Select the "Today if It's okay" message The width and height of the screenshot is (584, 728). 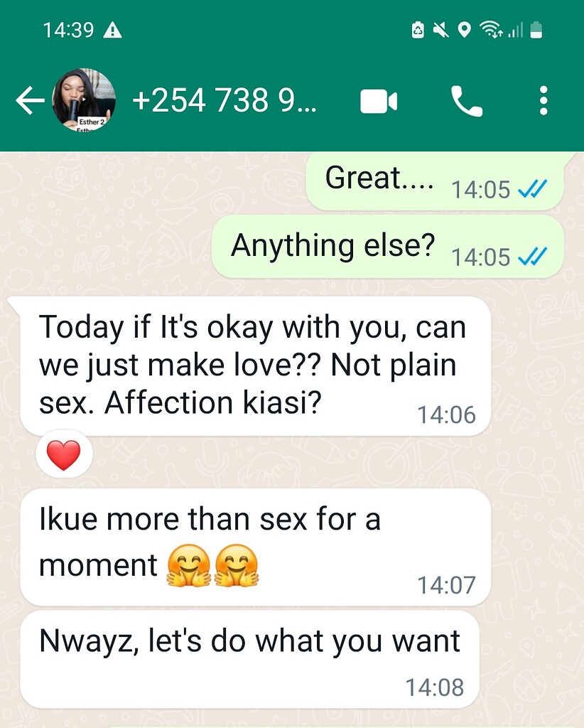pos(255,366)
